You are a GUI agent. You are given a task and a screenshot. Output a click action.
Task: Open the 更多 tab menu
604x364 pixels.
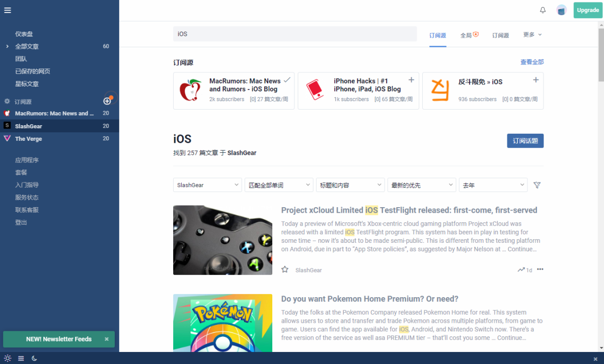pos(533,35)
